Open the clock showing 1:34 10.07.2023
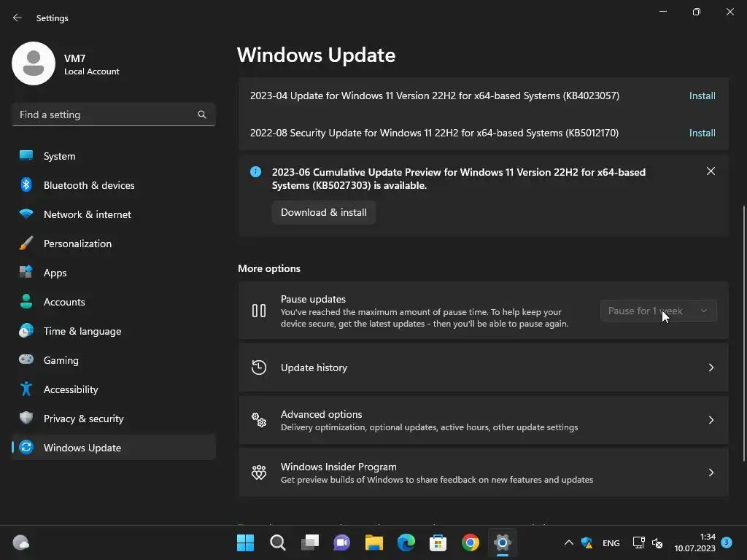Screen dimensions: 747x560 pyautogui.click(x=694, y=542)
